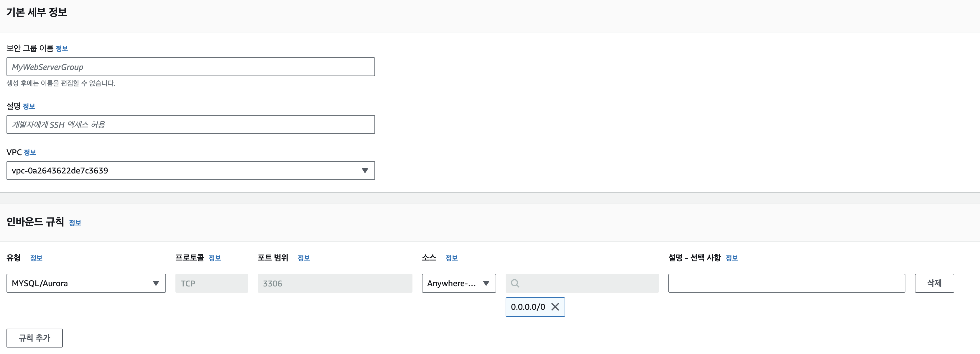Click 정보 link next to 프로토콜
This screenshot has height=354, width=980.
point(215,258)
